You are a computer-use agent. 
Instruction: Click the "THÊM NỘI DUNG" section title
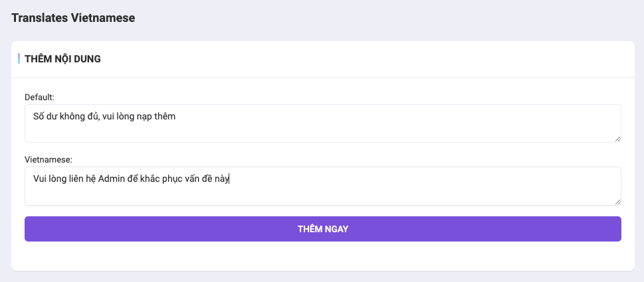(62, 59)
